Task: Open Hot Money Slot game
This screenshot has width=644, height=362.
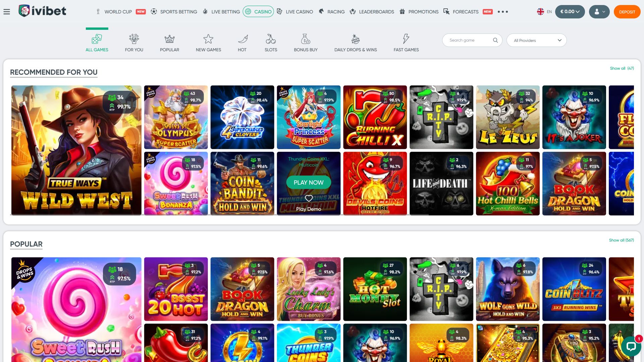Action: click(x=375, y=289)
